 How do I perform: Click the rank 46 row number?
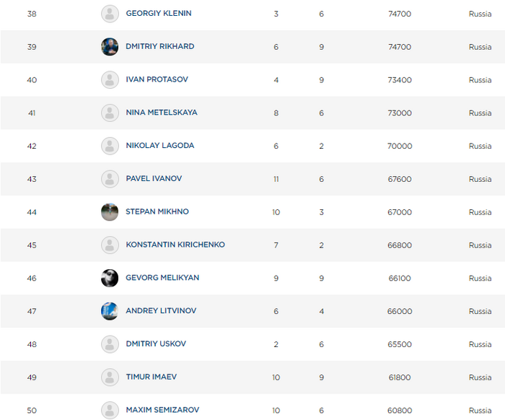coord(32,278)
